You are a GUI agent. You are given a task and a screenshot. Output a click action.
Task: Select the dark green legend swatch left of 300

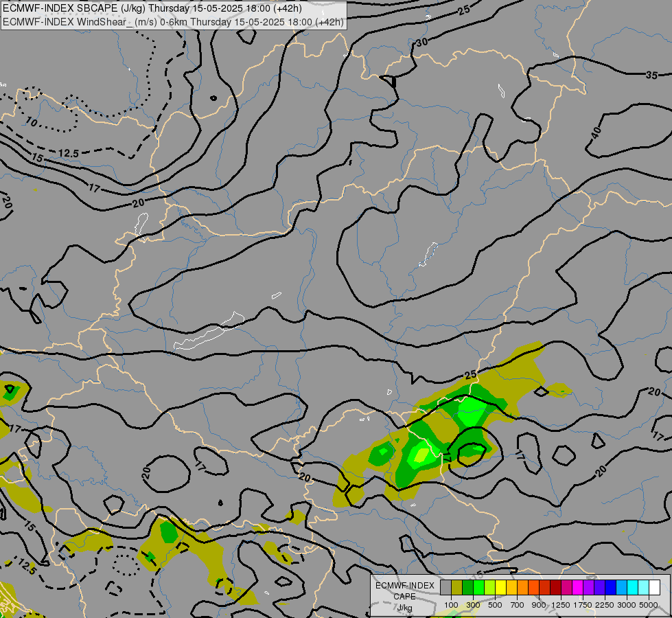467,588
